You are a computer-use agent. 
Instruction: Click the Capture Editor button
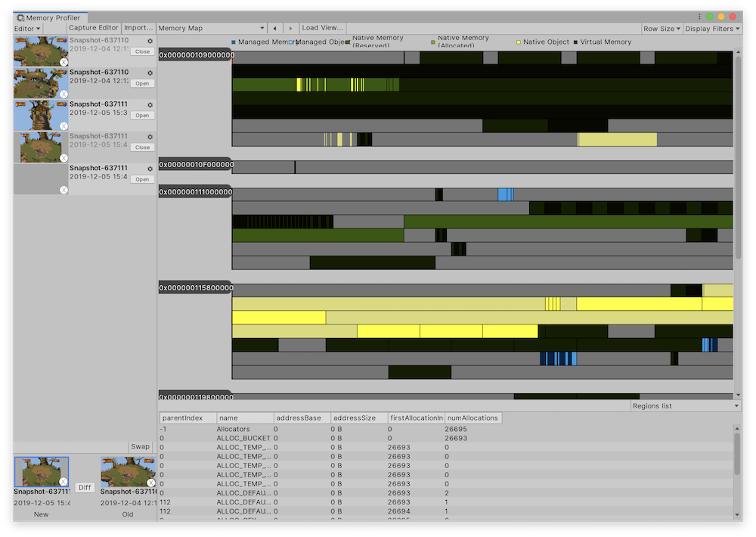click(93, 27)
